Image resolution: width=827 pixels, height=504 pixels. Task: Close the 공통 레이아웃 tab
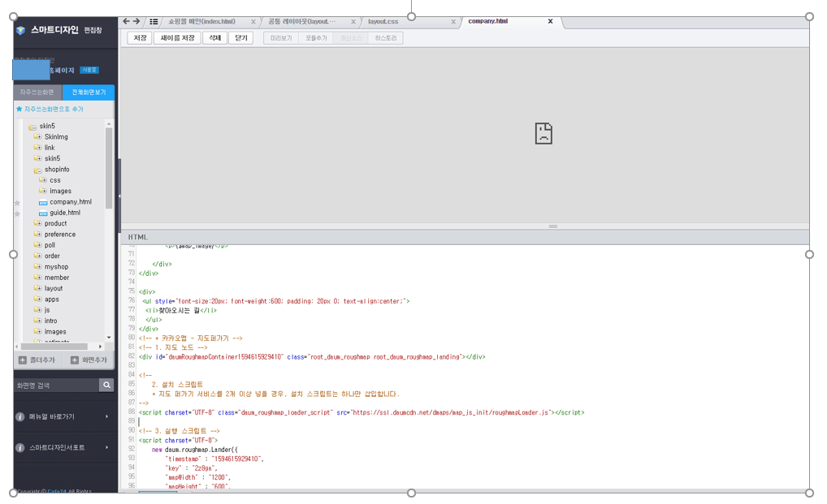point(353,22)
